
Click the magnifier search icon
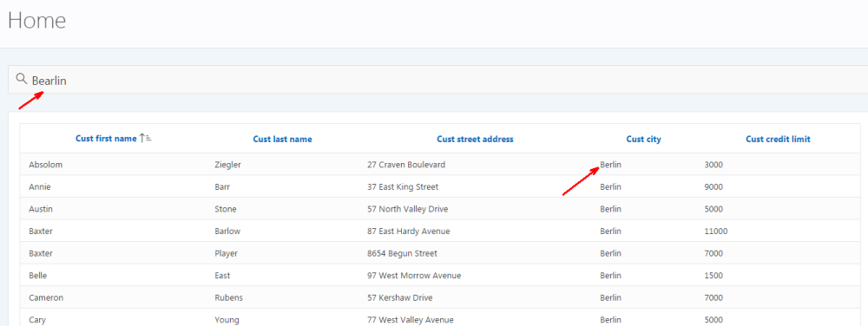[x=22, y=78]
